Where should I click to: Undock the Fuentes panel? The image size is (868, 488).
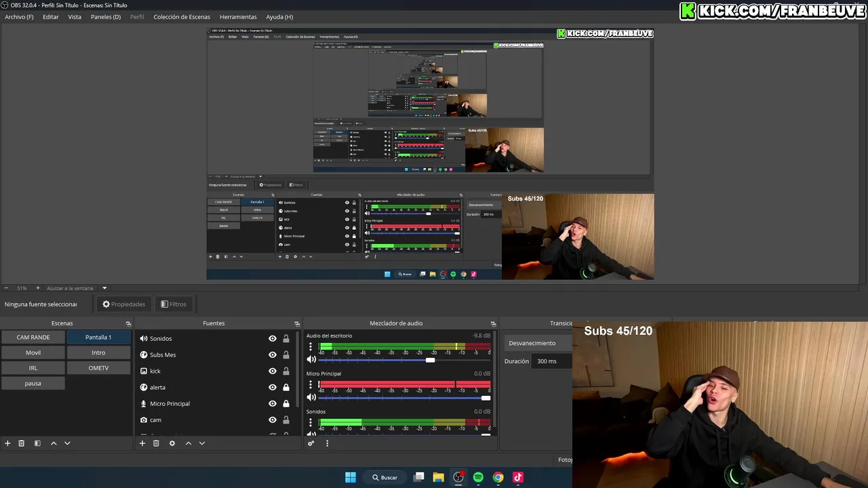coord(297,324)
